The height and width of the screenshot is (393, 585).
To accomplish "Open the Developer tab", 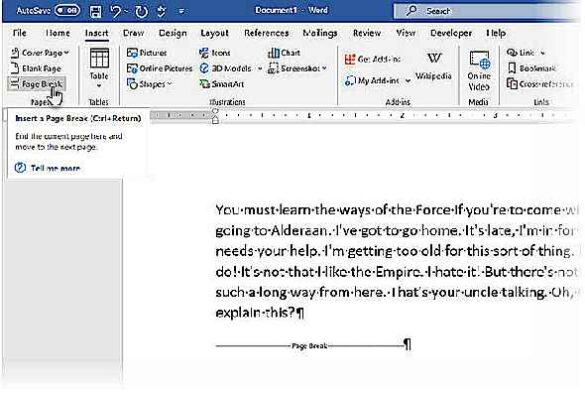I will click(x=451, y=33).
